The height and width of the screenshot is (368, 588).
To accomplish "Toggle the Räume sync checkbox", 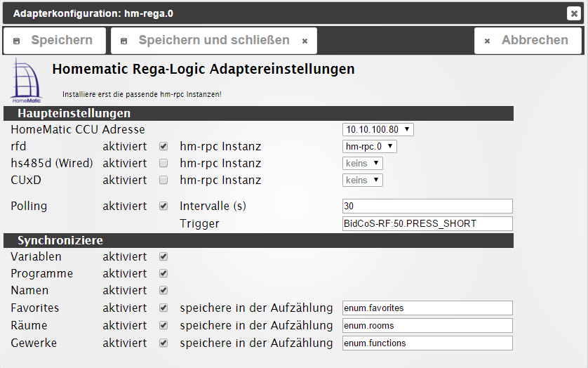I will (x=163, y=325).
